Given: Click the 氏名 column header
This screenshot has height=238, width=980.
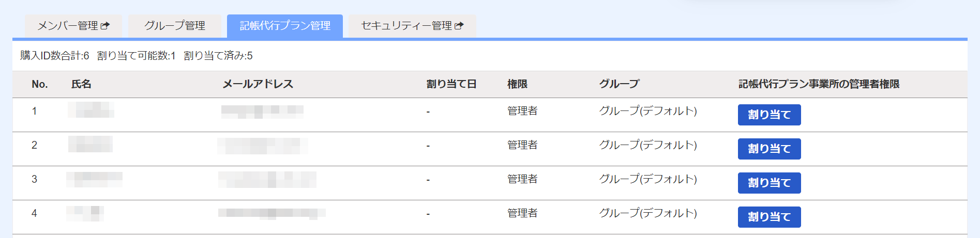Looking at the screenshot, I should coord(81,84).
